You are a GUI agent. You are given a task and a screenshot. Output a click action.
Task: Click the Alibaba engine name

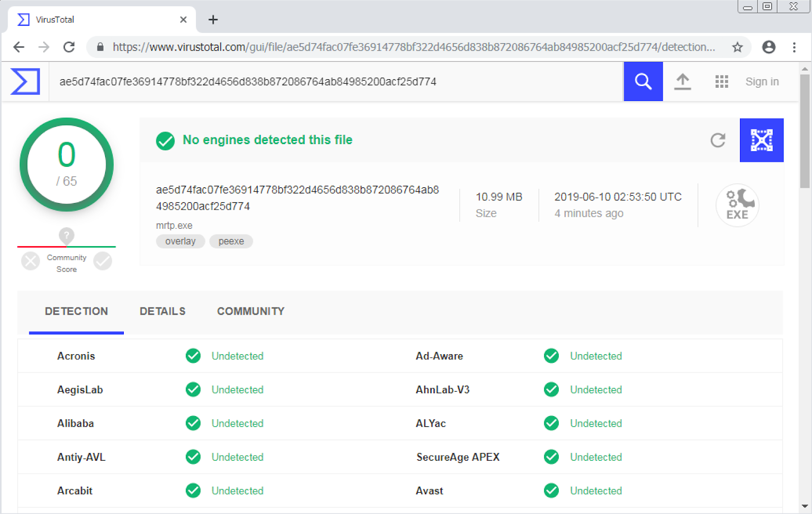tap(76, 423)
